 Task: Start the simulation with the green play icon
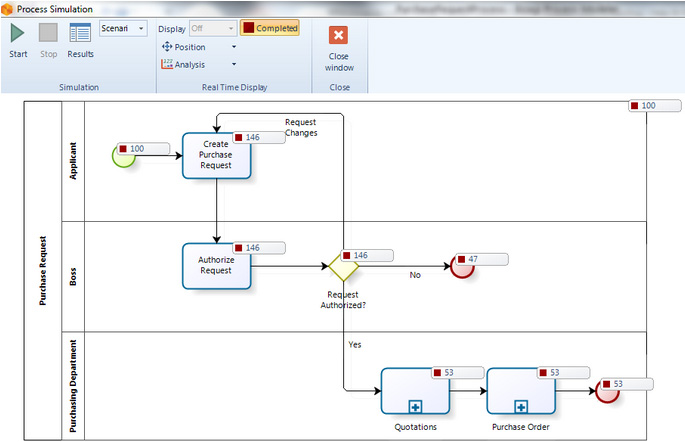[x=17, y=33]
